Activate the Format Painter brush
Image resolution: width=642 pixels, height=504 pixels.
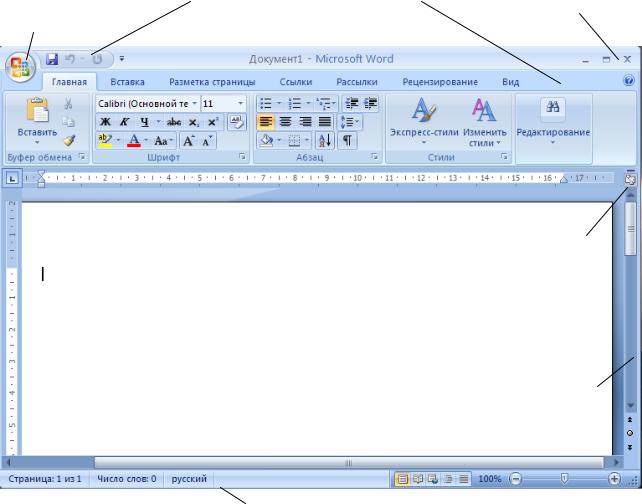69,140
